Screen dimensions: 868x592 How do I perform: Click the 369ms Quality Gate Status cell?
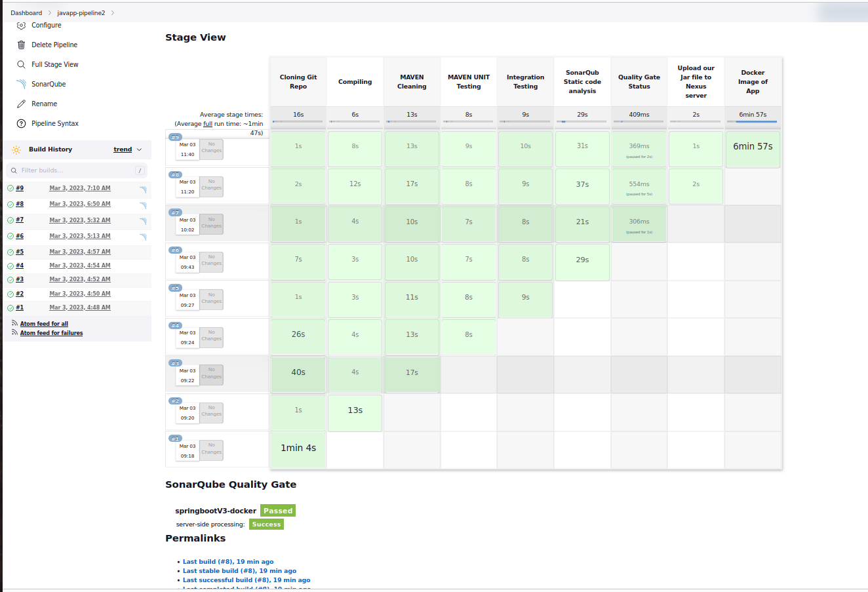coord(639,149)
